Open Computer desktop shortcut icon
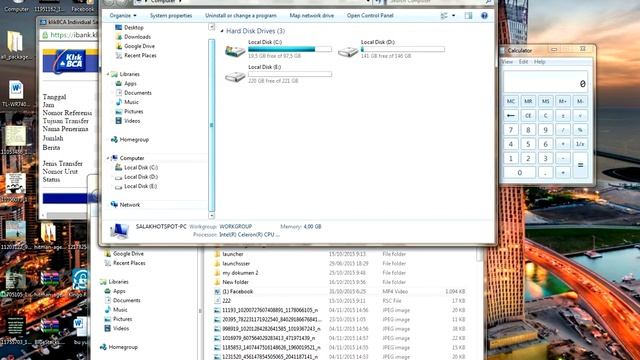The height and width of the screenshot is (360, 640). [16, 5]
